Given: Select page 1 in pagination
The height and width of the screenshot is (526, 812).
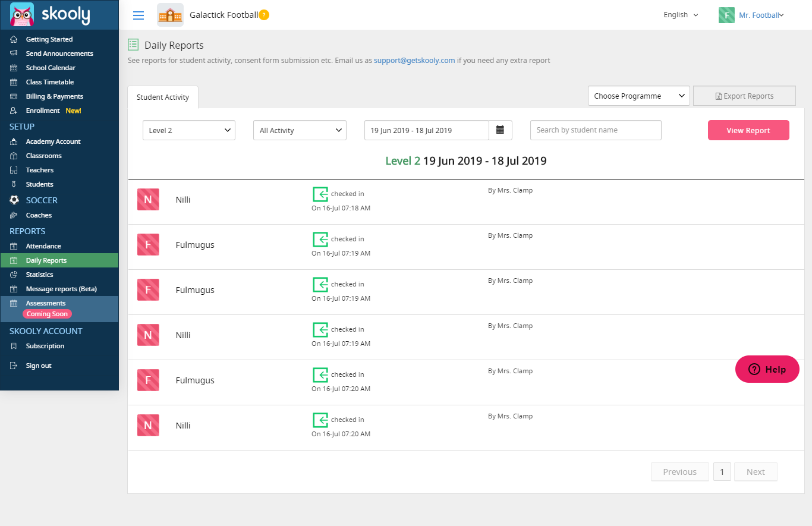Looking at the screenshot, I should (x=722, y=472).
